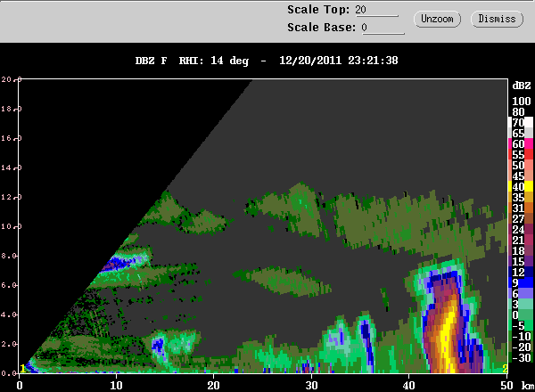Image resolution: width=535 pixels, height=392 pixels.
Task: Click the Unzoom button
Action: pyautogui.click(x=437, y=19)
